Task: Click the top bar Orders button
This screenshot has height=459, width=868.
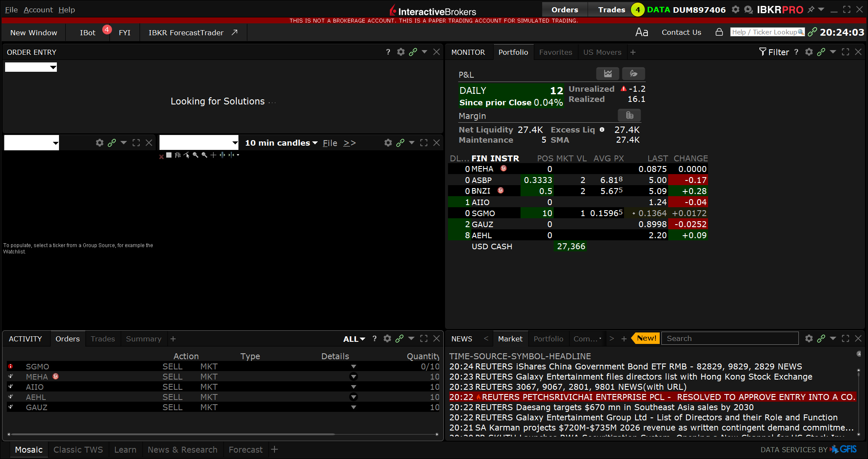Action: pos(565,9)
